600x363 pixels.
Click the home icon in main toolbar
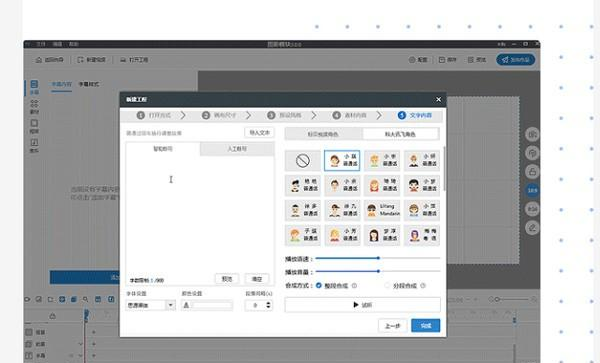pos(39,60)
